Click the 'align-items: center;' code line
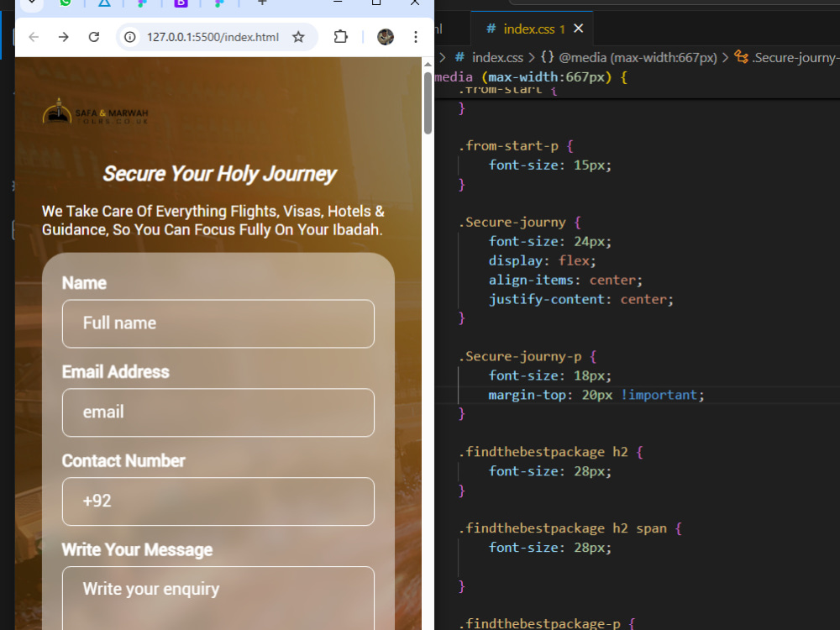840x630 pixels. point(565,281)
